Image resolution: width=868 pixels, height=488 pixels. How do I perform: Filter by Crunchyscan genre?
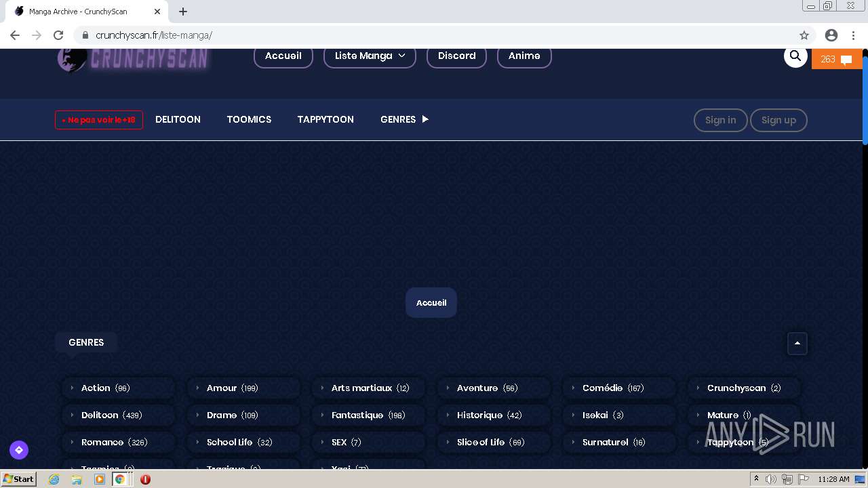pos(745,388)
